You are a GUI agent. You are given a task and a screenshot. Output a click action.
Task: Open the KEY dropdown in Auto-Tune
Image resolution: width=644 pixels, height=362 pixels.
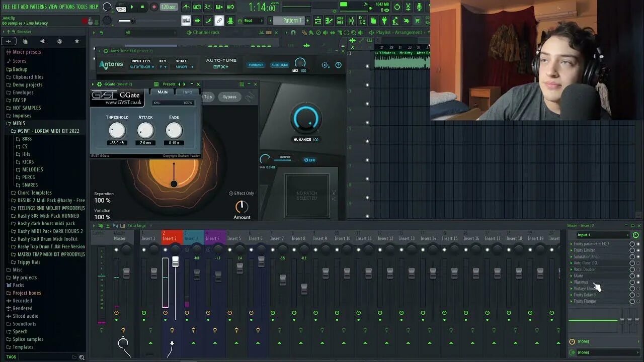point(163,67)
